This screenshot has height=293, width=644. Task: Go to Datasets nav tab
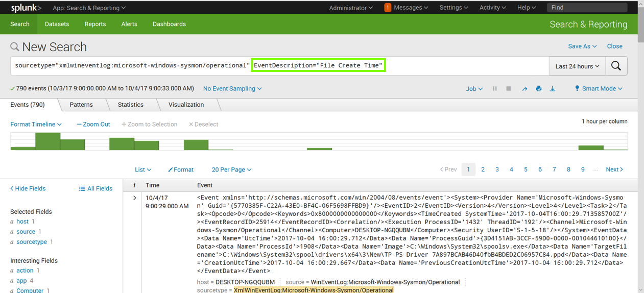[57, 24]
